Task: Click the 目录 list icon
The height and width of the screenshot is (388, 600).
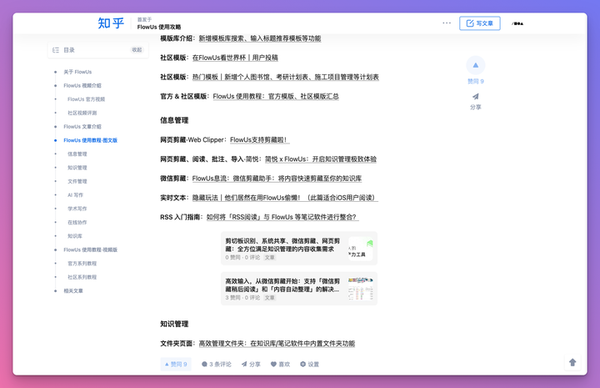Action: [x=55, y=50]
